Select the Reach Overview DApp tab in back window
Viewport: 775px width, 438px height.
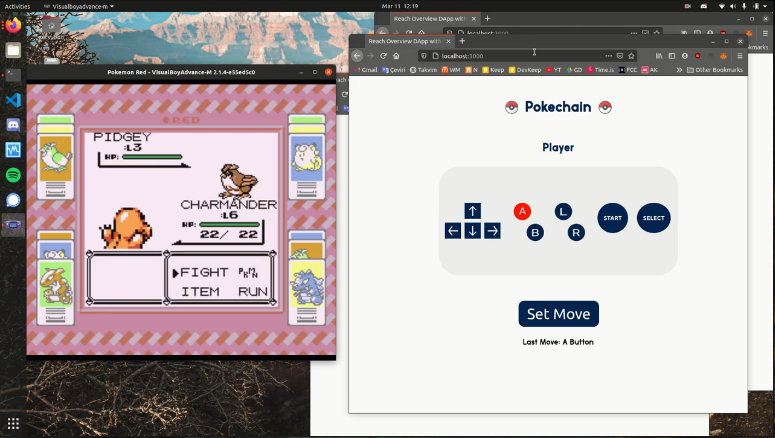[x=435, y=19]
